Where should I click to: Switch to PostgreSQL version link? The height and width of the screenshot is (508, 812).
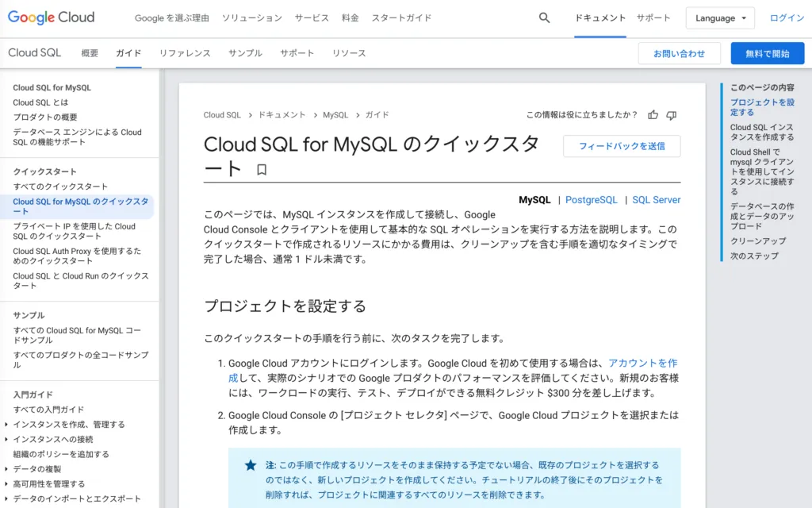592,200
